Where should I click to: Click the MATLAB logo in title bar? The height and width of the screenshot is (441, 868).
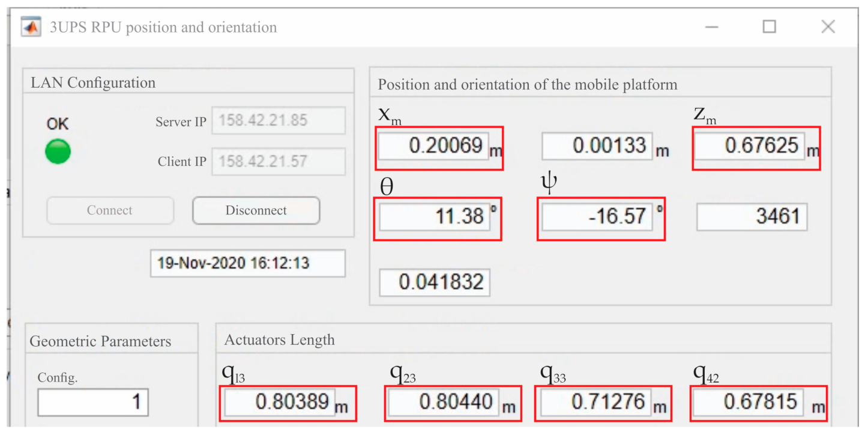[x=31, y=28]
